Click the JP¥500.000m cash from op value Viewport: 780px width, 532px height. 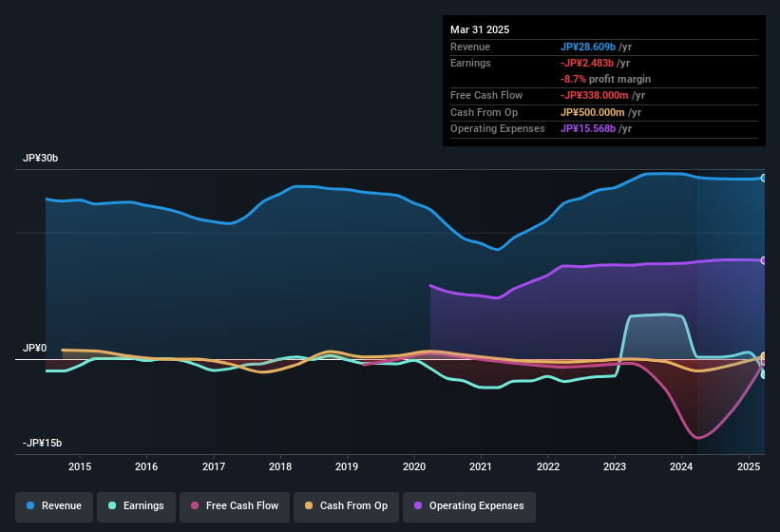(x=593, y=112)
